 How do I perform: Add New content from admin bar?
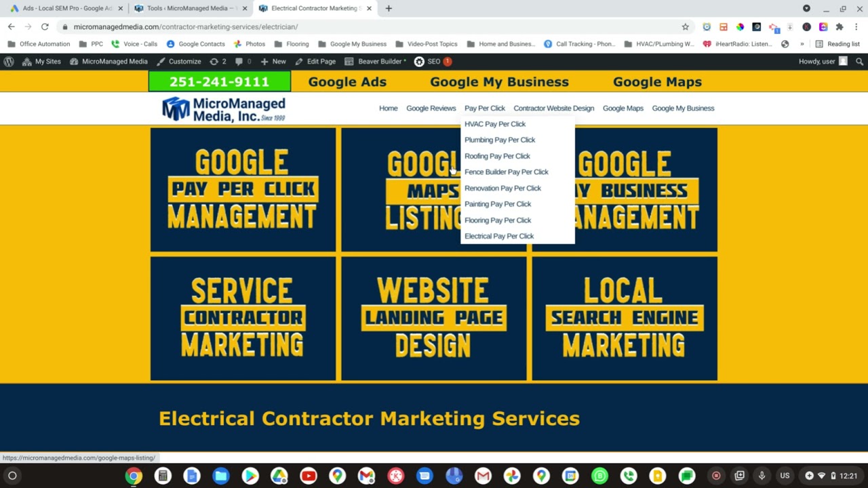point(273,61)
